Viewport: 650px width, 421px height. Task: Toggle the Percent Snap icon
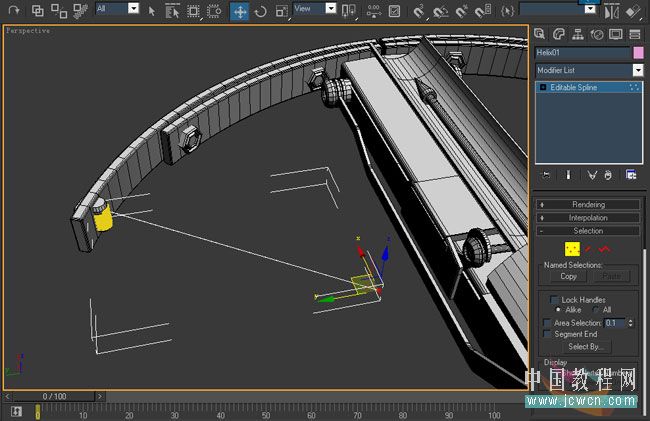coord(461,11)
